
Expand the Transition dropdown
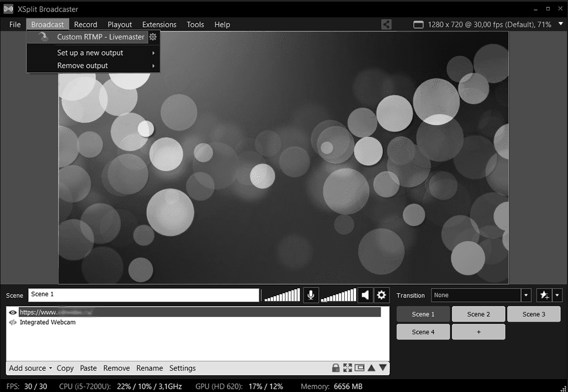click(526, 295)
